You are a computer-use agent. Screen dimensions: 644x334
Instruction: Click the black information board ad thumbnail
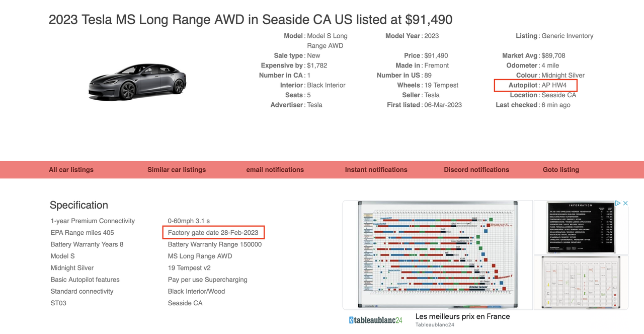click(x=581, y=227)
